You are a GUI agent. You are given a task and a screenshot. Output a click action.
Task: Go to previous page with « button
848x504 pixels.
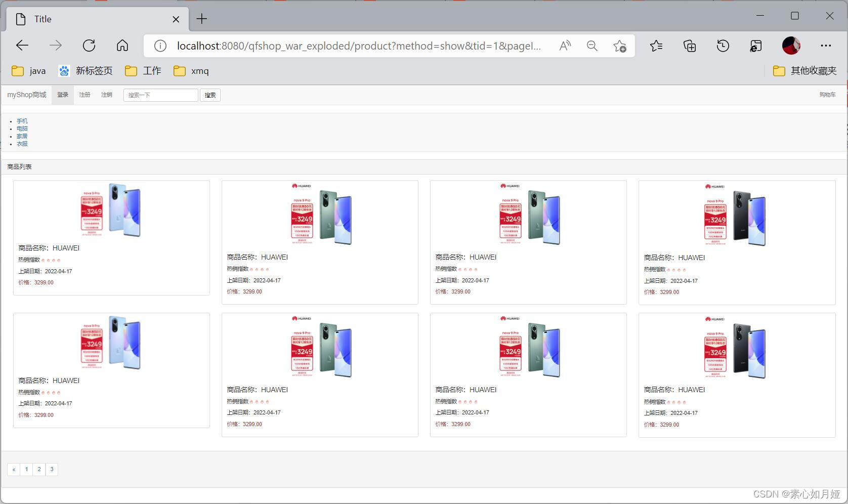[14, 469]
